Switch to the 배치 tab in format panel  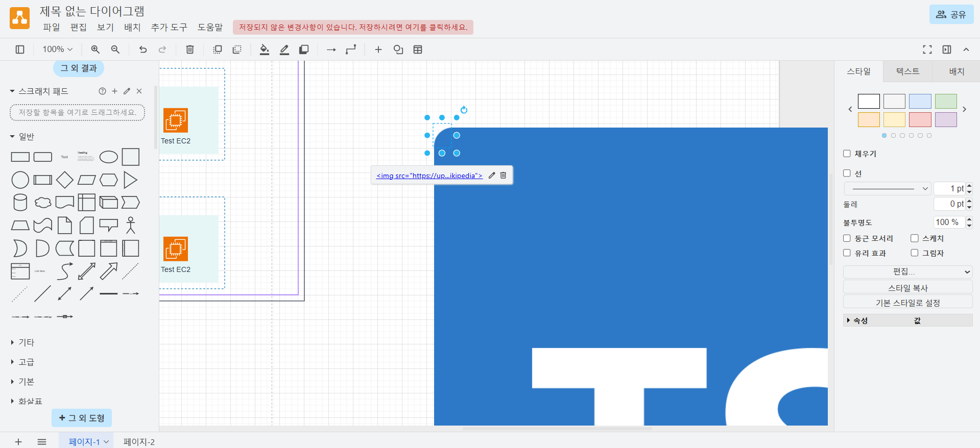[x=957, y=71]
